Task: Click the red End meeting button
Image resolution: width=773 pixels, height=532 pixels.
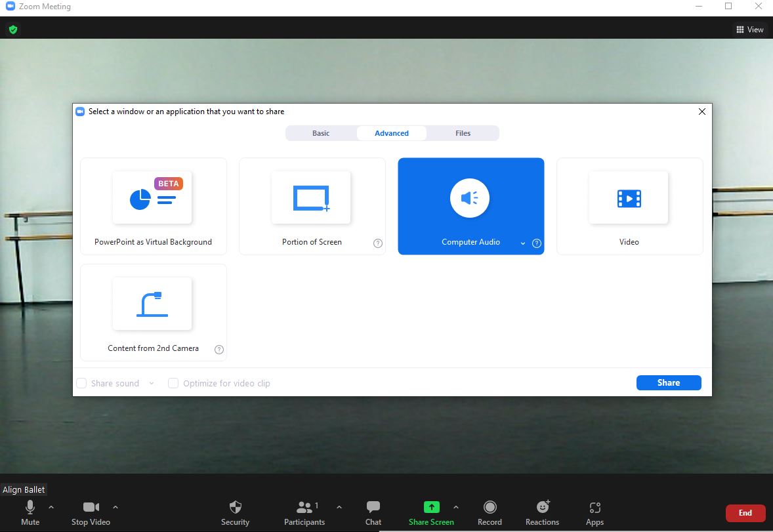Action: 745,513
